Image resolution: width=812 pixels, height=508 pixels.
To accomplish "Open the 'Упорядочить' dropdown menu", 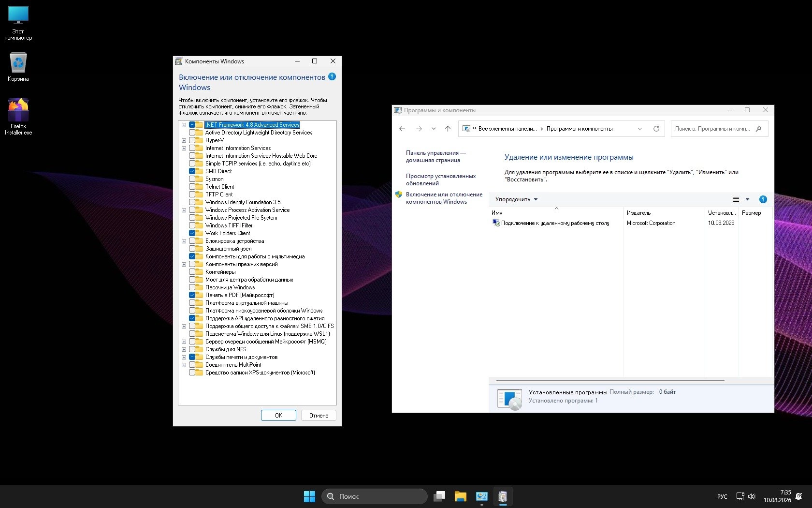I will (516, 199).
